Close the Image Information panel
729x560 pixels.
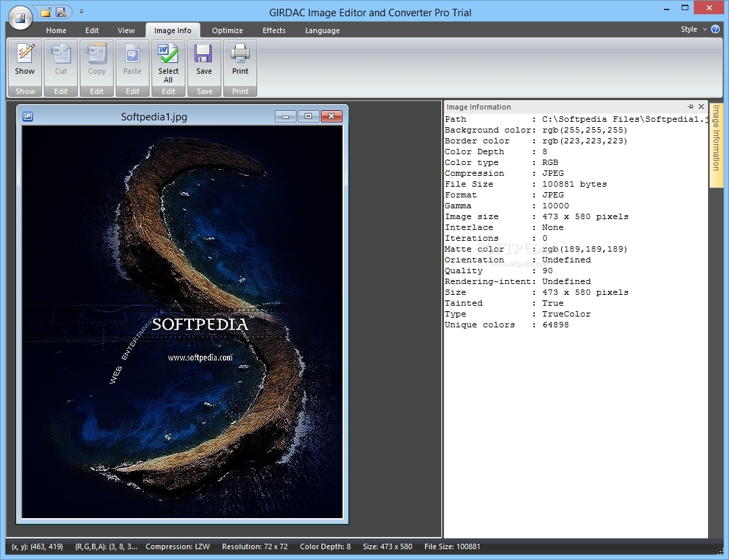coord(701,106)
